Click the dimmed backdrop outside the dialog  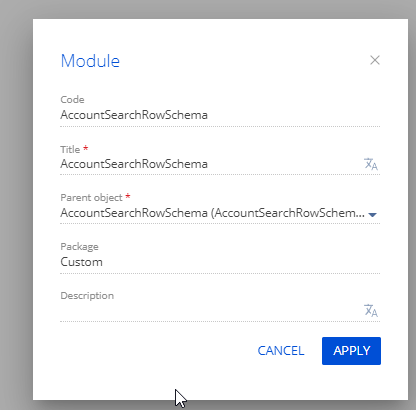pyautogui.click(x=16, y=200)
